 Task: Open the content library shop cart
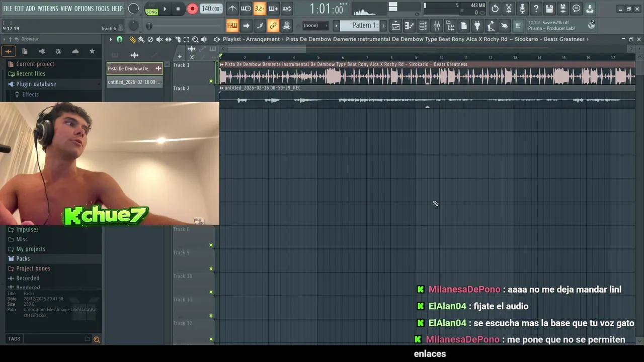pyautogui.click(x=518, y=26)
